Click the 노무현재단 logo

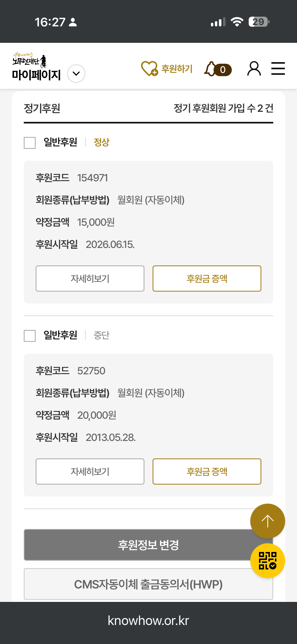tap(29, 59)
